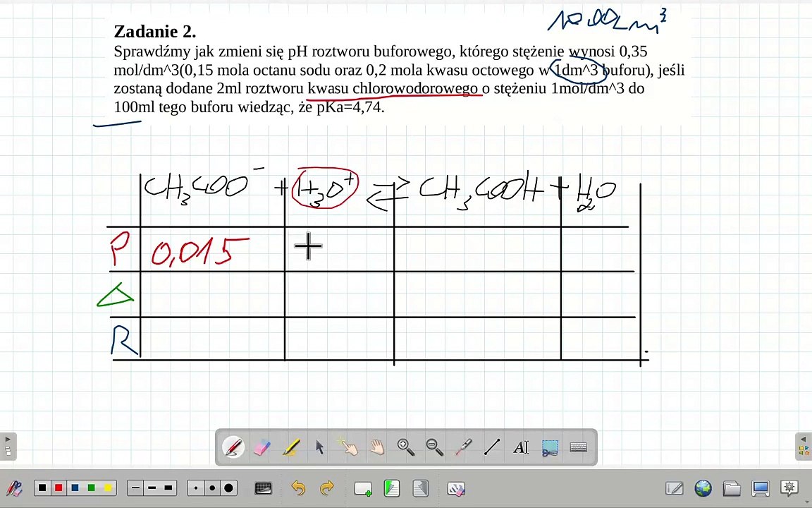Screen dimensions: 812x508
Task: Toggle the stylus palette pen/eraser icon
Action: [x=15, y=488]
